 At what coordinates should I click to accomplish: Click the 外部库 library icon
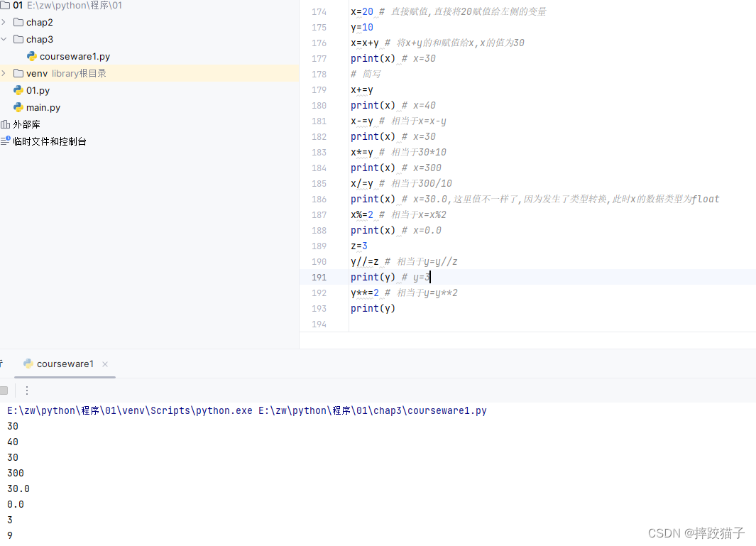5,124
